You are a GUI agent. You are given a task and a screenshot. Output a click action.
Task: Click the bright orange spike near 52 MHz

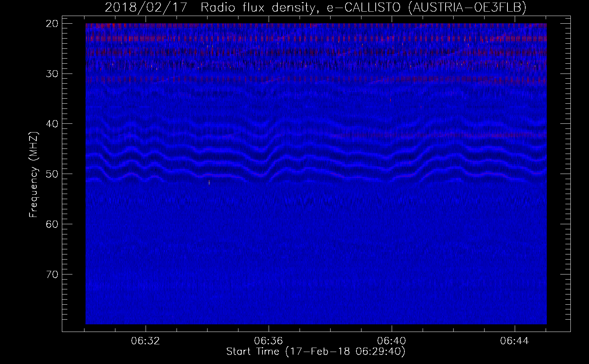click(x=209, y=182)
